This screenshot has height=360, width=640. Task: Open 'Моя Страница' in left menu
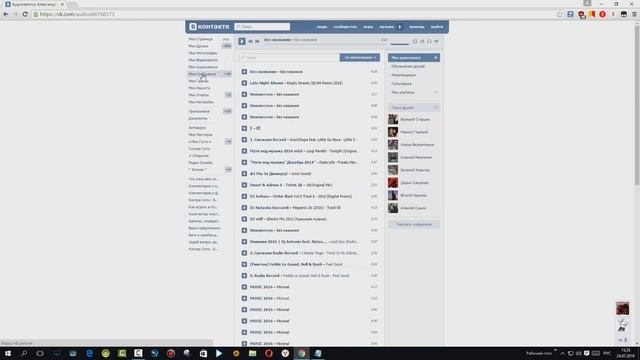click(200, 39)
